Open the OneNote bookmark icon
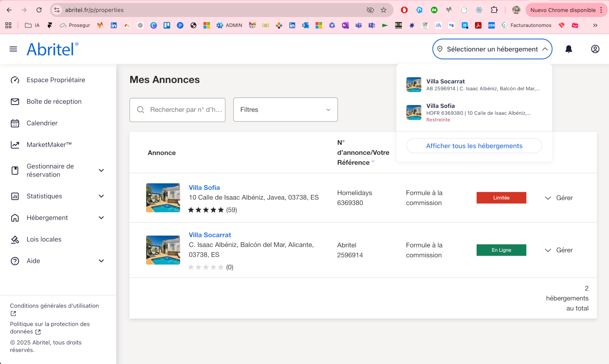609x364 pixels. (345, 25)
